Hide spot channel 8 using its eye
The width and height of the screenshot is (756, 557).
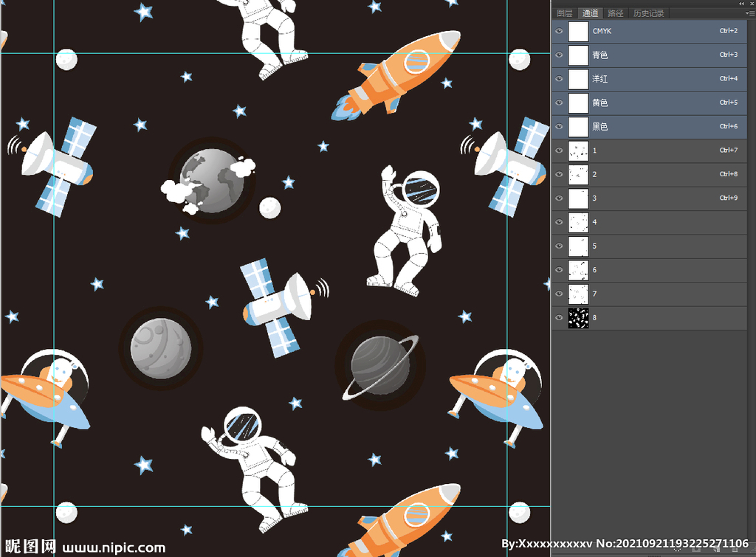559,318
